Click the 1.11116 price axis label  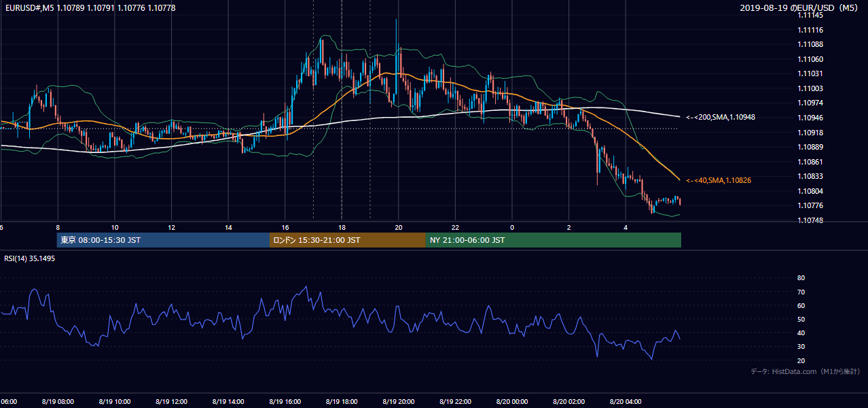[x=810, y=30]
